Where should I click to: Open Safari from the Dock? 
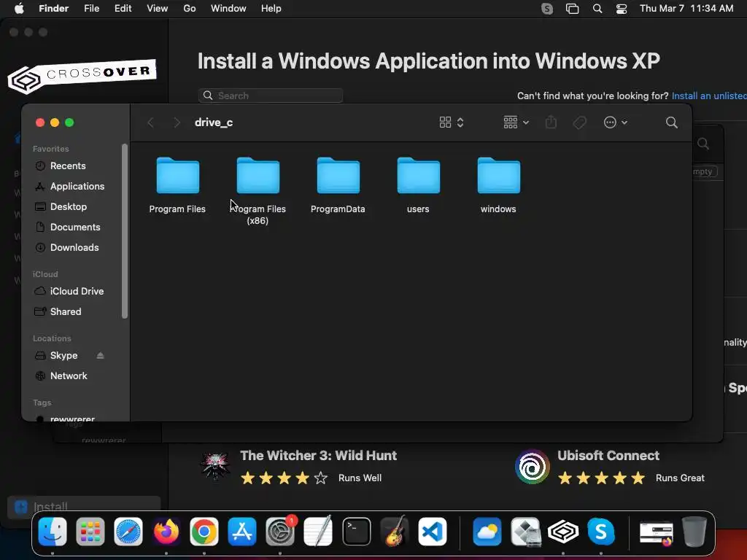(128, 532)
